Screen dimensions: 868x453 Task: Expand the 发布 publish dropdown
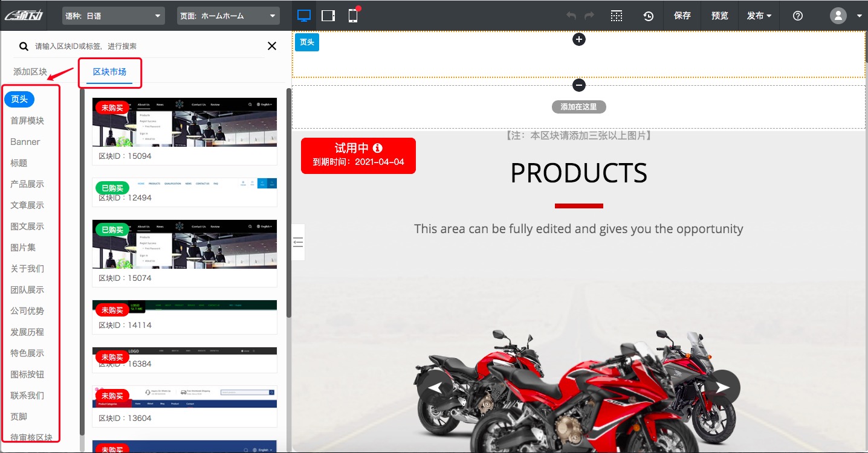(759, 16)
